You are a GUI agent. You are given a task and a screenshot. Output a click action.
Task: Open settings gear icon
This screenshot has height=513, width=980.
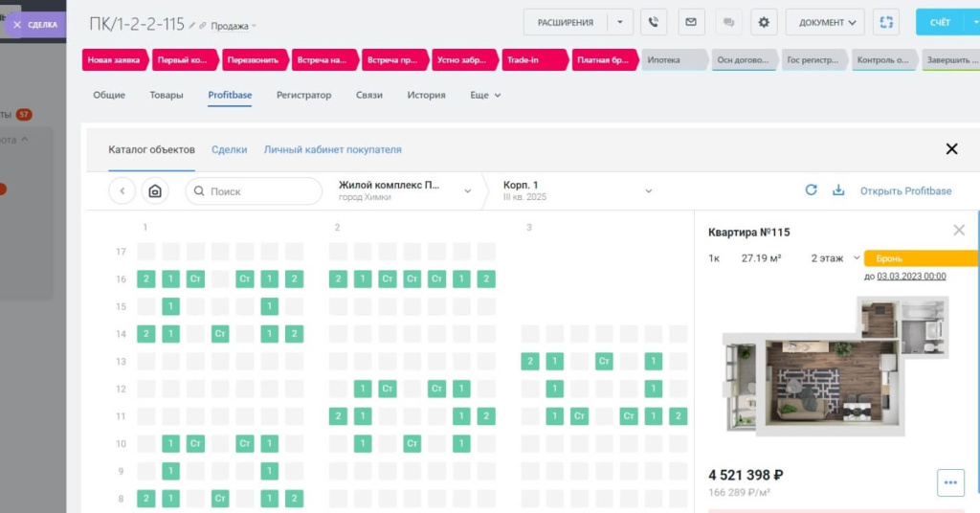coord(763,22)
